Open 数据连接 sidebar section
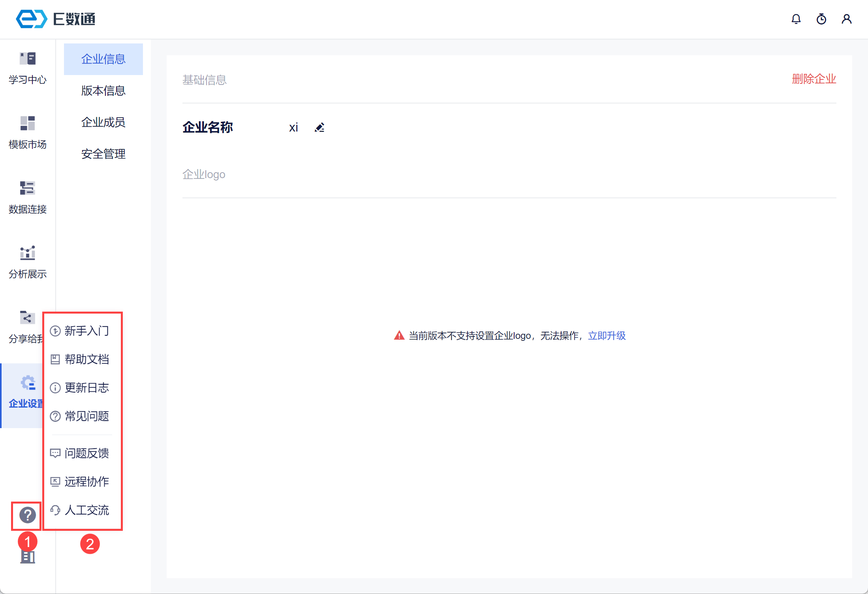Image resolution: width=868 pixels, height=594 pixels. coord(28,197)
